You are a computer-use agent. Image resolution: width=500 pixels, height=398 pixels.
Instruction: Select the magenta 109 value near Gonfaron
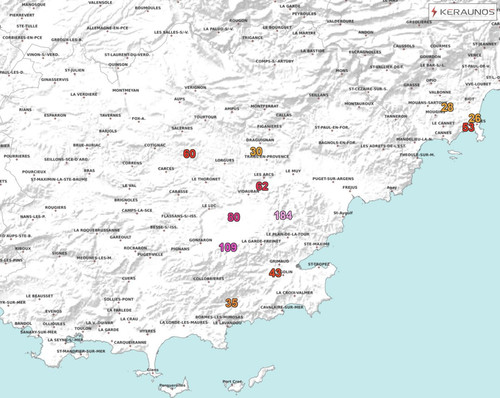point(228,247)
